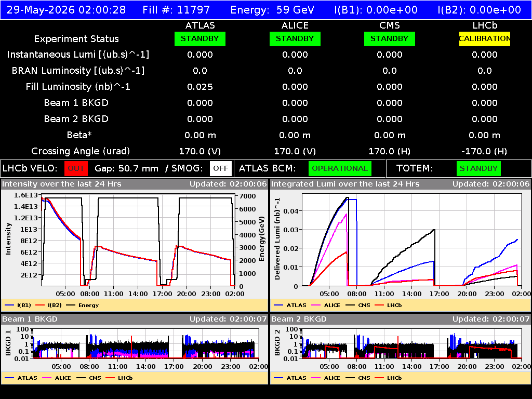Click the red LHCb VELO OUT indicator

click(76, 169)
